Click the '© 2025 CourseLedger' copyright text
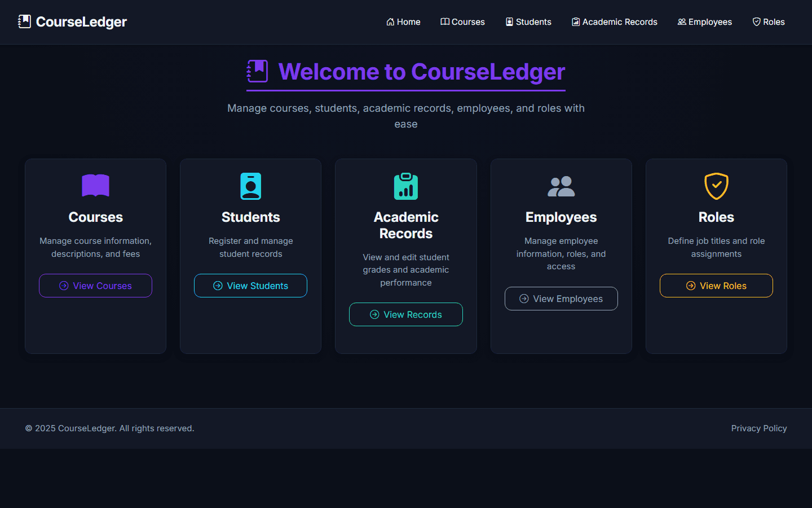Viewport: 812px width, 508px height. (109, 428)
